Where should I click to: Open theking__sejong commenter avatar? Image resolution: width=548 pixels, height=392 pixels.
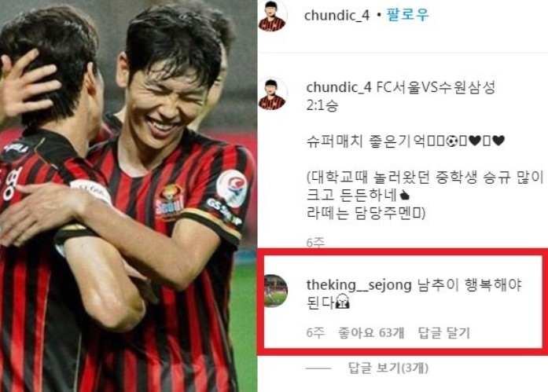(x=276, y=291)
